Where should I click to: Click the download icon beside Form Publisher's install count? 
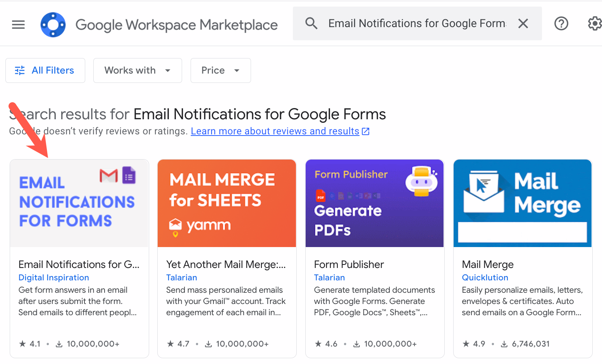pos(356,343)
